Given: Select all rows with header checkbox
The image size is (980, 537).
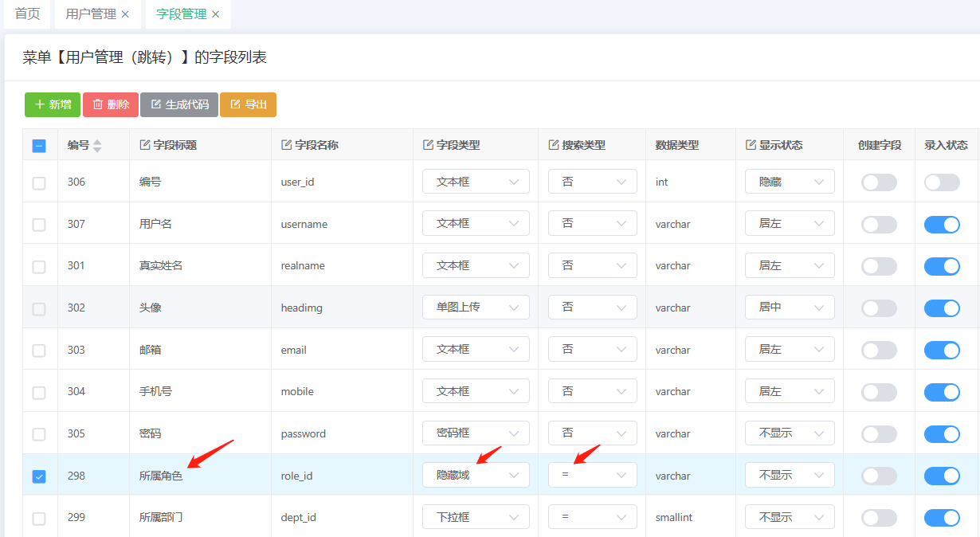Looking at the screenshot, I should [x=39, y=146].
